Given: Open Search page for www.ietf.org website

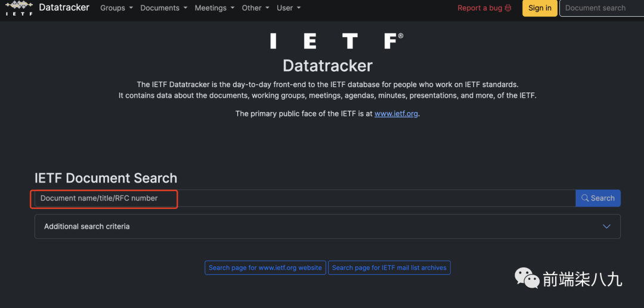Looking at the screenshot, I should (265, 267).
